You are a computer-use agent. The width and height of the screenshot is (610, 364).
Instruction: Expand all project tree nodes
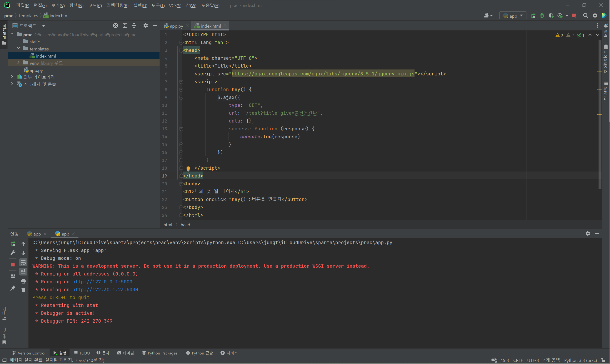(125, 25)
